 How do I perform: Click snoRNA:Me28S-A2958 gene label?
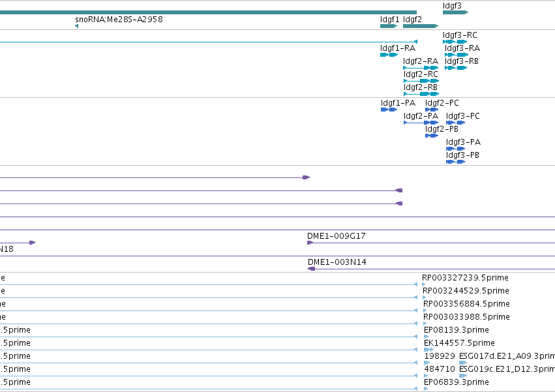pos(119,20)
